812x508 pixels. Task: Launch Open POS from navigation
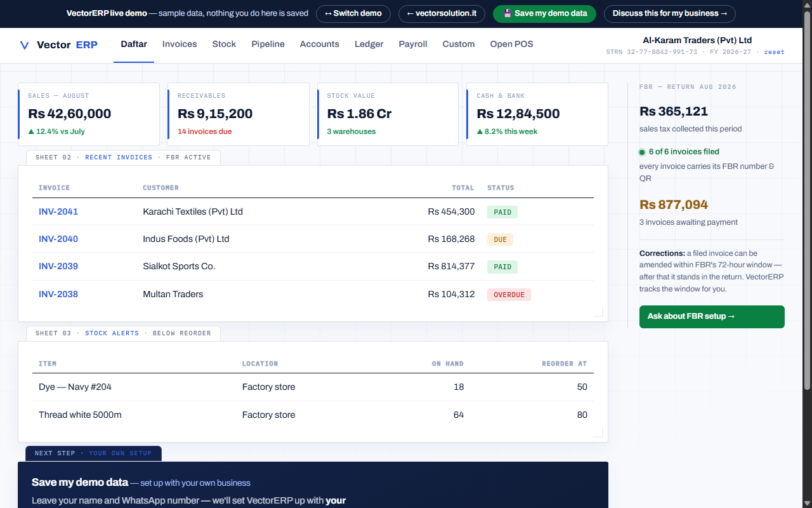click(511, 44)
